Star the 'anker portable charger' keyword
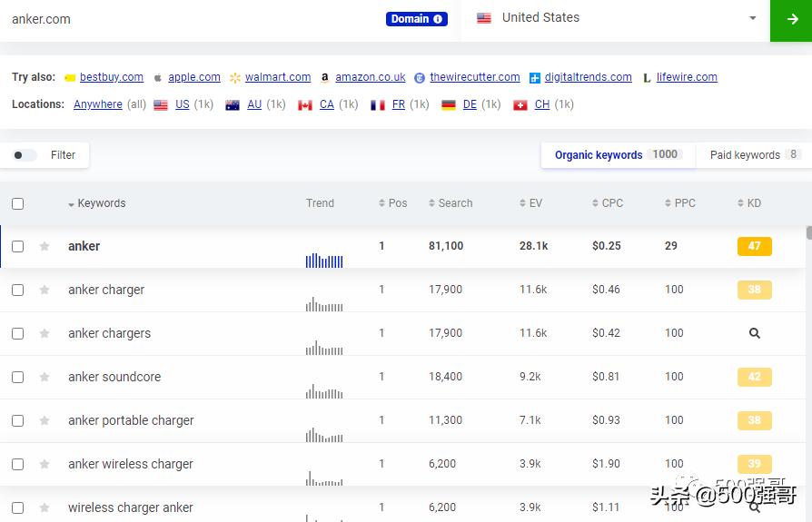 tap(45, 420)
